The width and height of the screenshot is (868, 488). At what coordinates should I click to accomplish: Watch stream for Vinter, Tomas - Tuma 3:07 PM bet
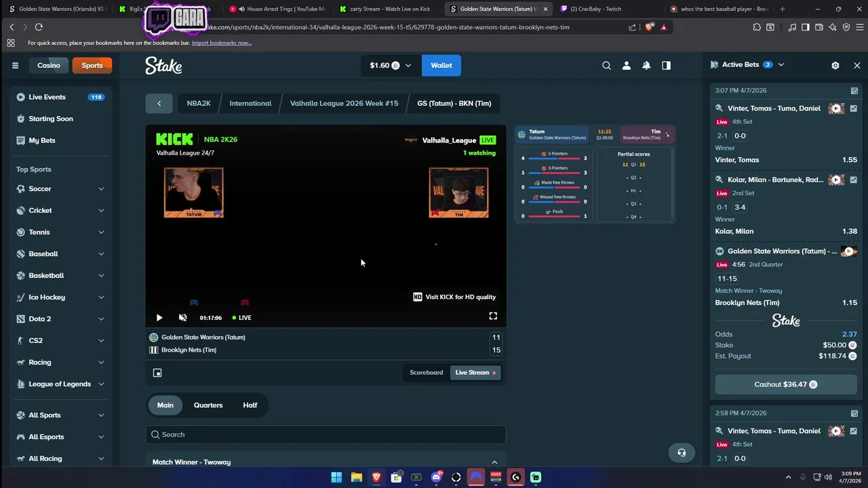[836, 108]
